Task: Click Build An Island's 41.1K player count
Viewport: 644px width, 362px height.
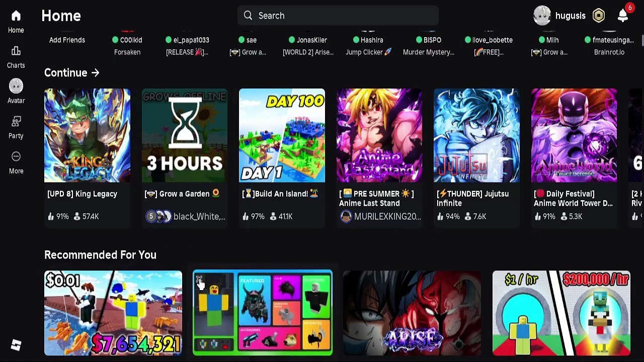Action: pyautogui.click(x=281, y=216)
